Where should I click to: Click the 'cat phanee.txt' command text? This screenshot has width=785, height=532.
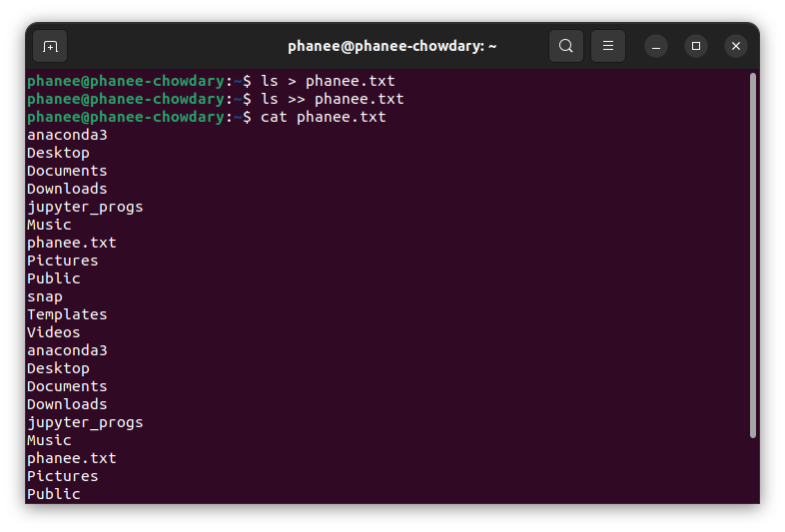pyautogui.click(x=323, y=117)
